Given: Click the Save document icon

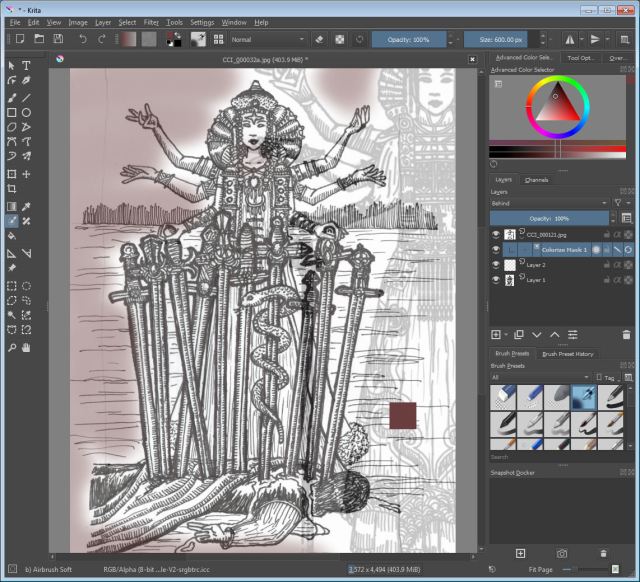Looking at the screenshot, I should tap(58, 39).
